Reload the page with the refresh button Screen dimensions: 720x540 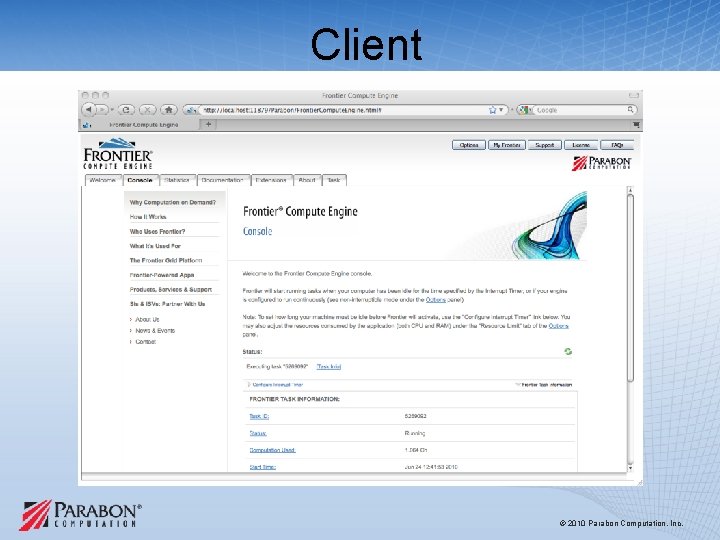[126, 110]
